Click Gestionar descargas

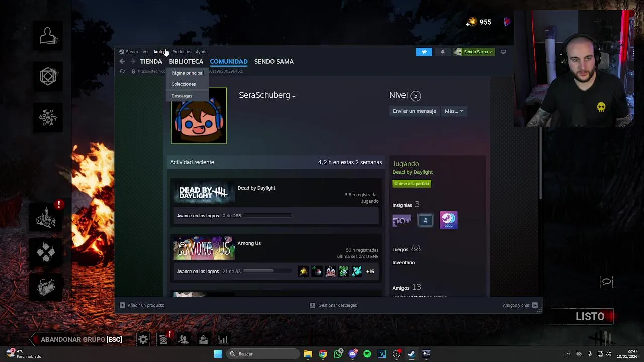334,305
